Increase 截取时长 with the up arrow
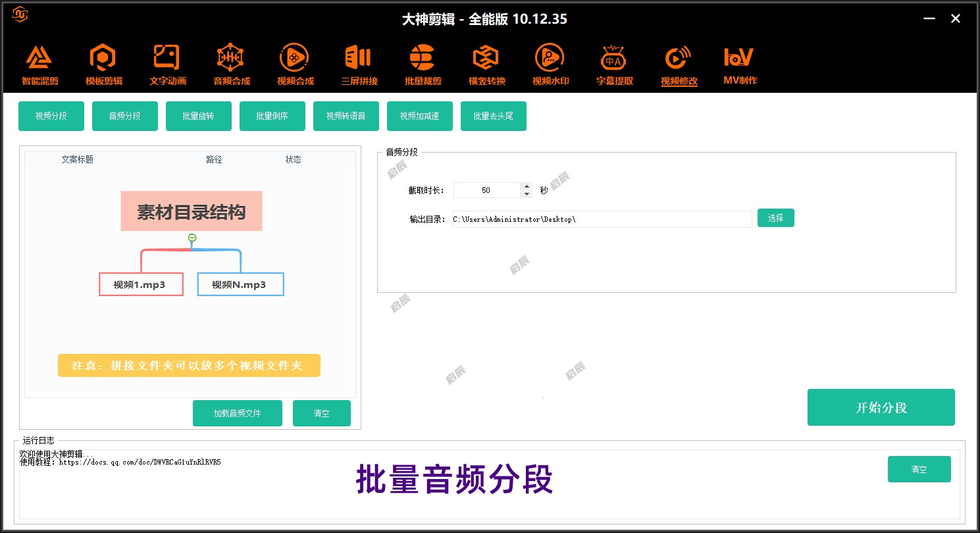The width and height of the screenshot is (980, 533). click(527, 186)
